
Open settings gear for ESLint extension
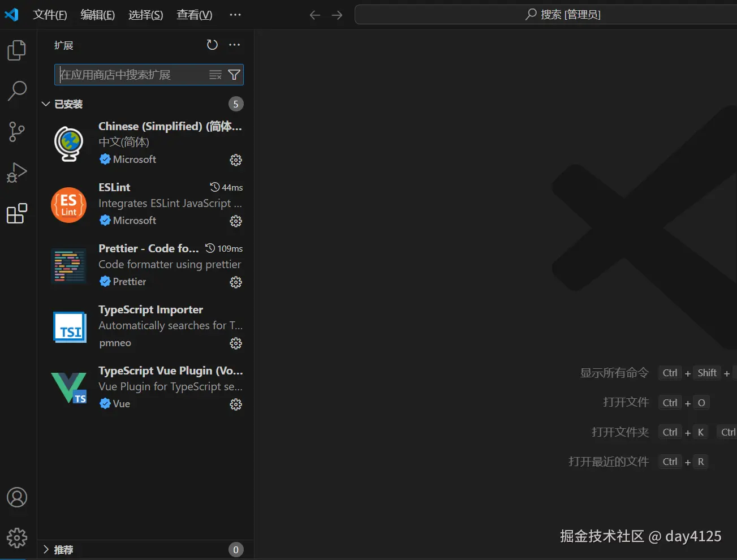click(x=236, y=221)
